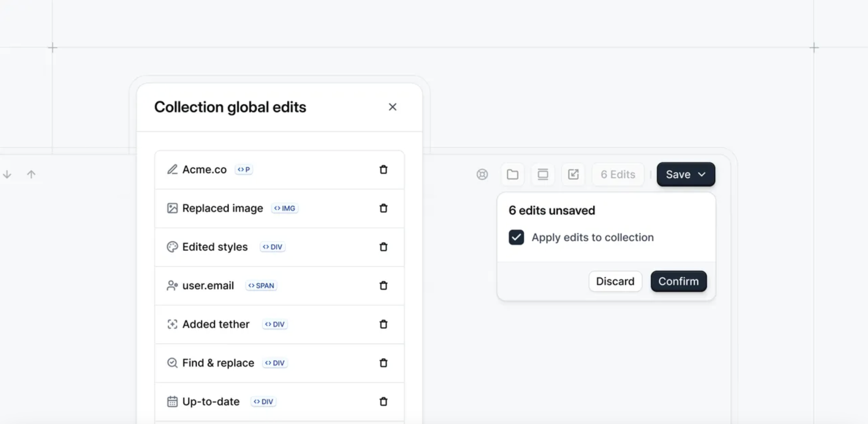Delete the Added tether edit
868x424 pixels.
pos(383,324)
